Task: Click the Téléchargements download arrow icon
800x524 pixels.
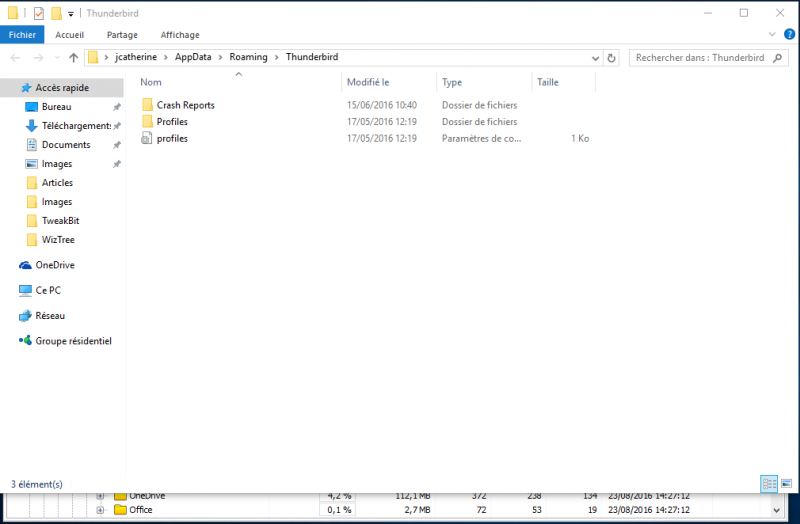Action: pyautogui.click(x=32, y=126)
